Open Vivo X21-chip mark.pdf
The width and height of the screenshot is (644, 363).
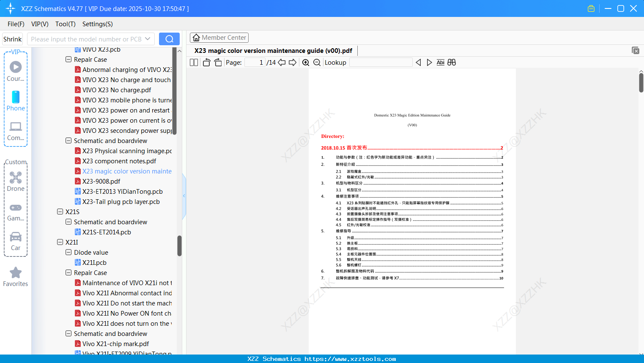coord(112,344)
